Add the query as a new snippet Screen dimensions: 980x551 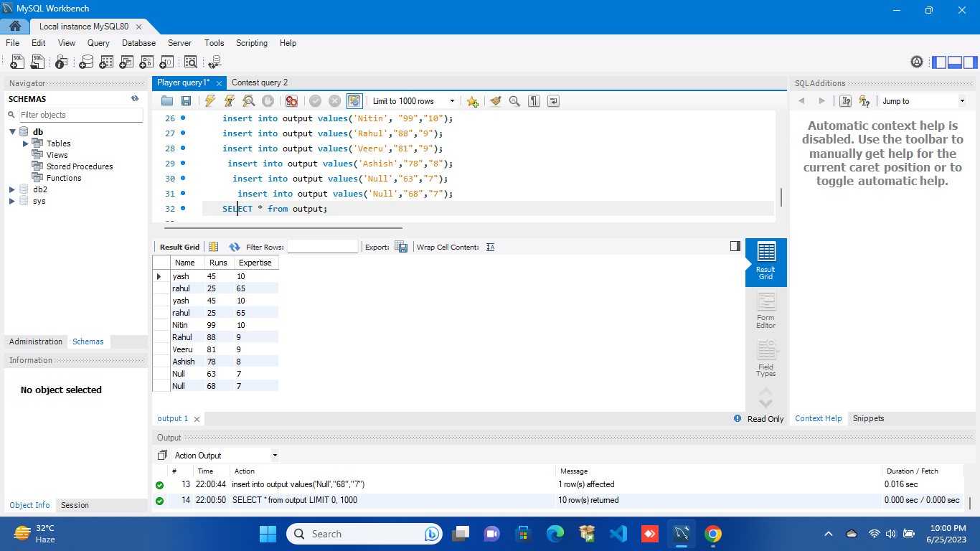[x=472, y=100]
